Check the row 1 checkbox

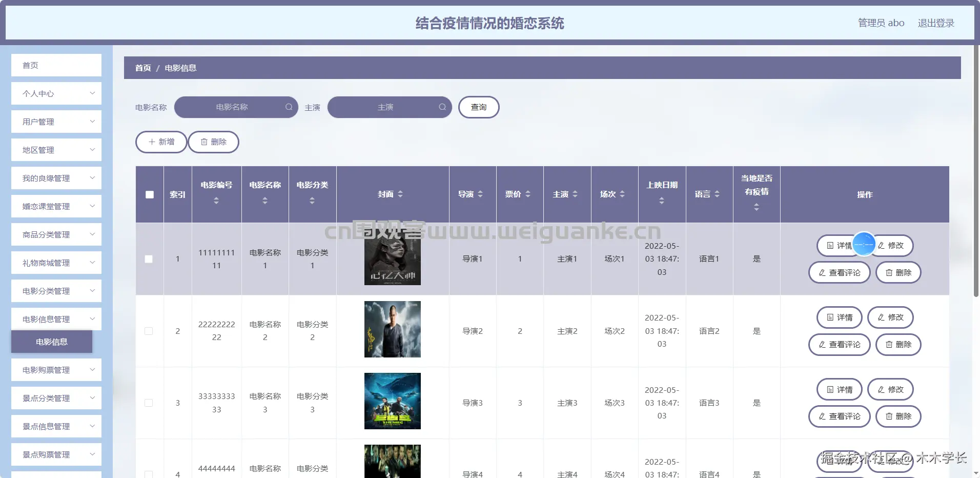pos(149,259)
